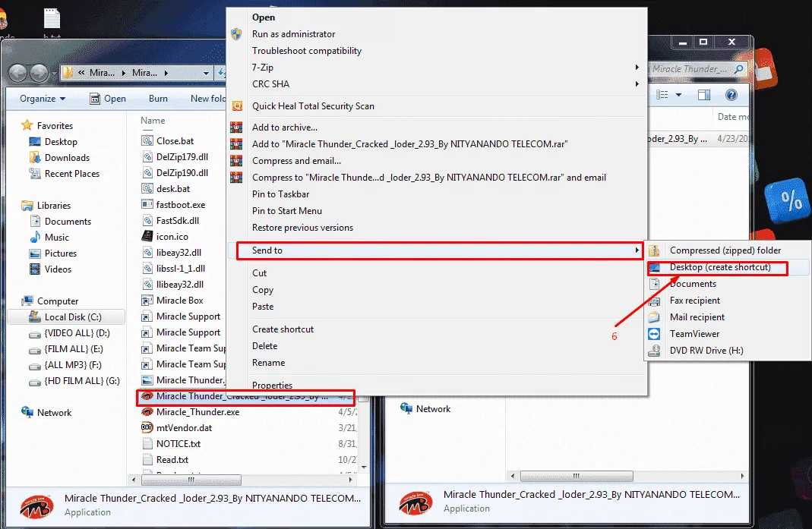This screenshot has height=529, width=812.
Task: Open the address bar history dropdown arrow
Action: pyautogui.click(x=206, y=73)
